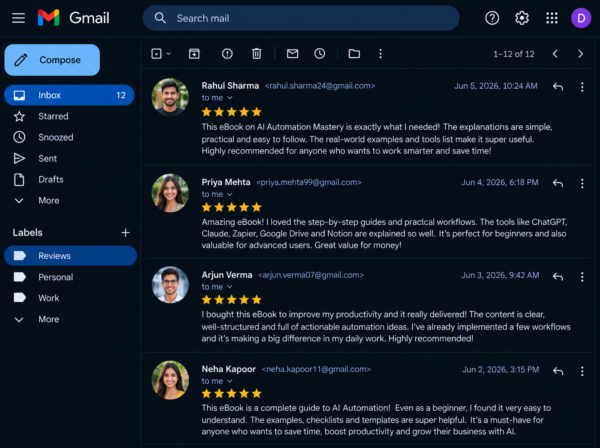Click the Mark as unread envelope icon

pos(292,54)
